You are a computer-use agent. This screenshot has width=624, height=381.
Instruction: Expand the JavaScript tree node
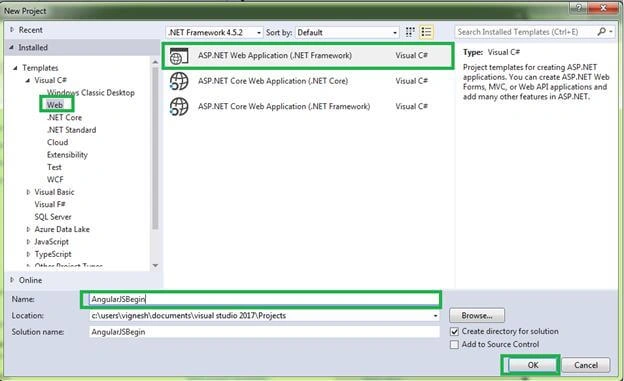click(28, 242)
